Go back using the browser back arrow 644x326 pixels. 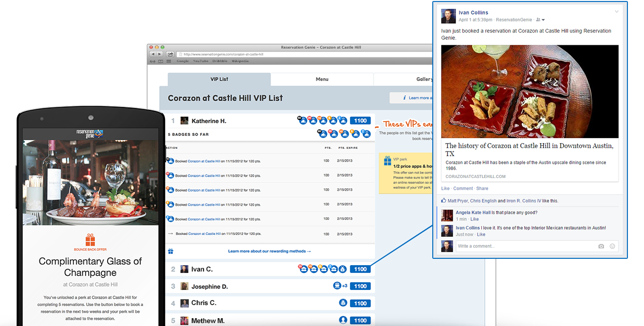coord(152,54)
